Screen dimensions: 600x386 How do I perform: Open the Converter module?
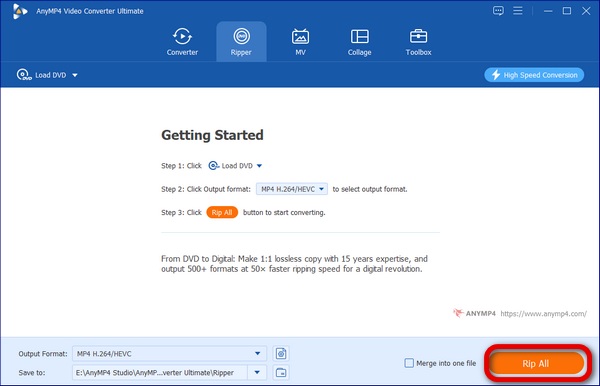(182, 42)
